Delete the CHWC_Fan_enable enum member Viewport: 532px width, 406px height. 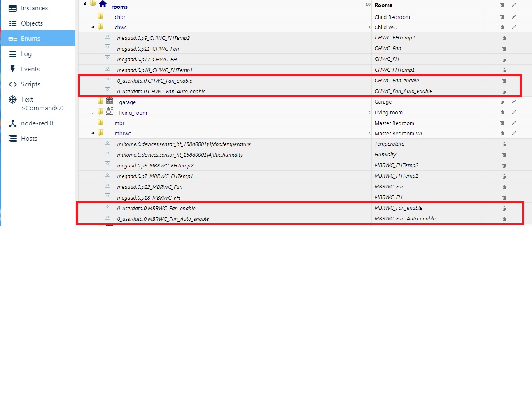pyautogui.click(x=504, y=81)
